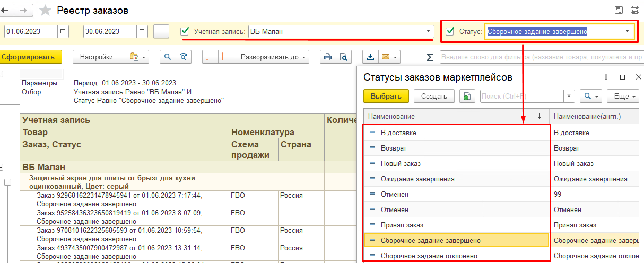Screen dimensions: 644x263
Task: Click the report word filter field
Action: coord(541,57)
